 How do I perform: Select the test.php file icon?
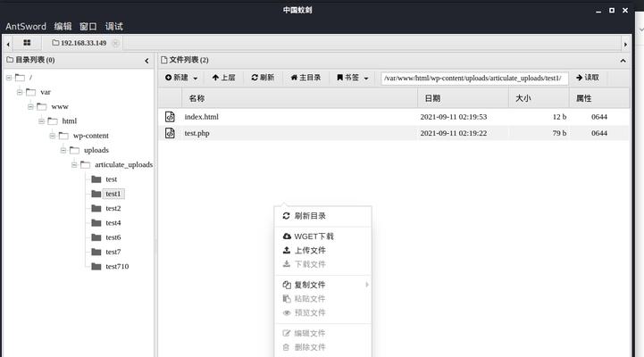[x=170, y=133]
